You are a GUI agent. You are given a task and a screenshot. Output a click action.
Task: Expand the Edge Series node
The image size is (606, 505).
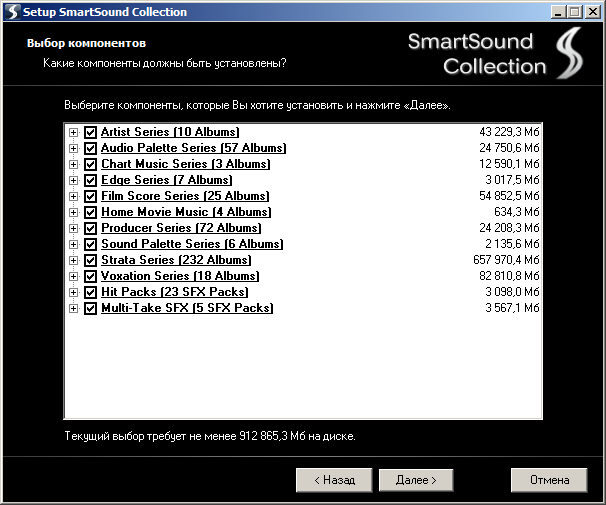coord(73,180)
